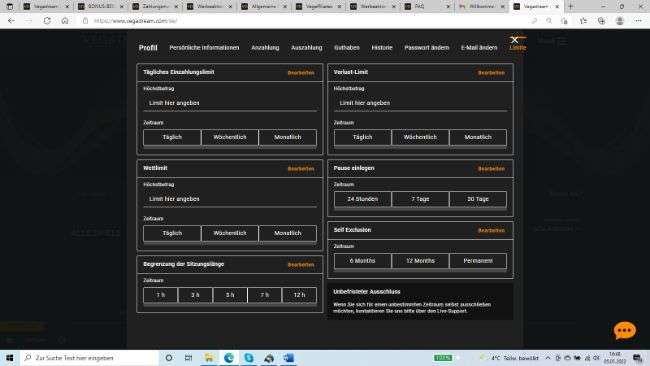Open the orange live chat bubble
This screenshot has height=366, width=650.
pos(624,331)
